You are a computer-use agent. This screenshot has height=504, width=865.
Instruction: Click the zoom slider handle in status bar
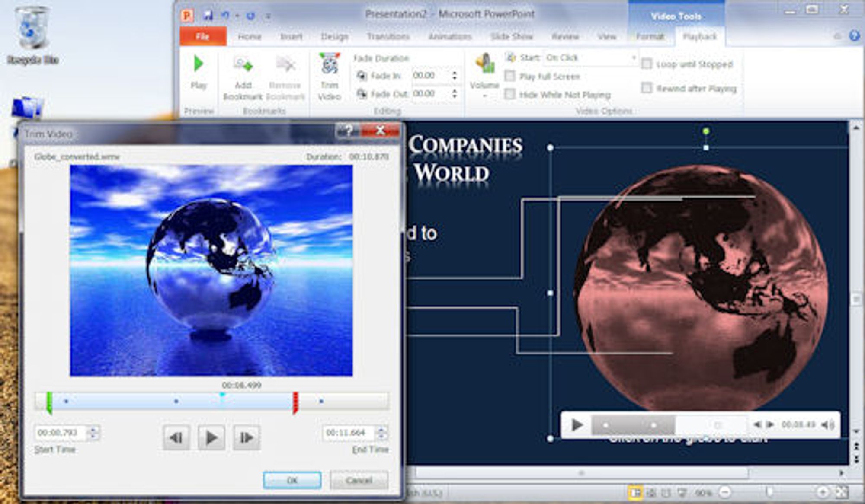(x=769, y=492)
